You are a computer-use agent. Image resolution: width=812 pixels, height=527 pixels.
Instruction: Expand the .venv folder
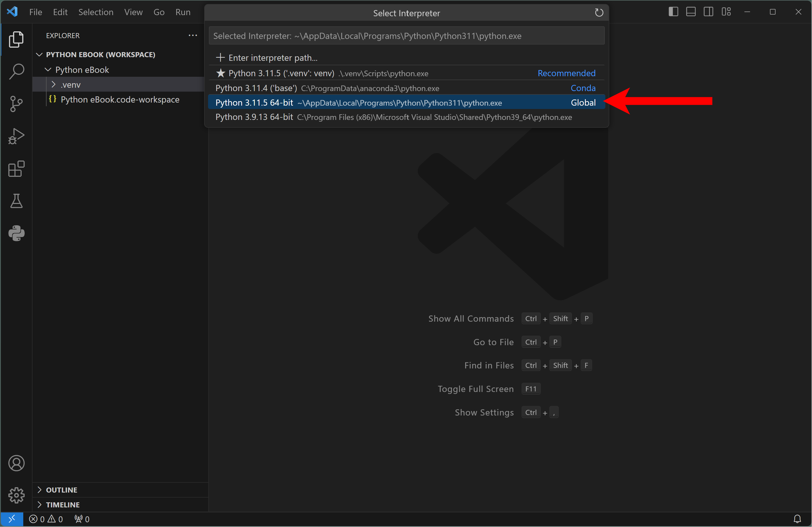[54, 84]
